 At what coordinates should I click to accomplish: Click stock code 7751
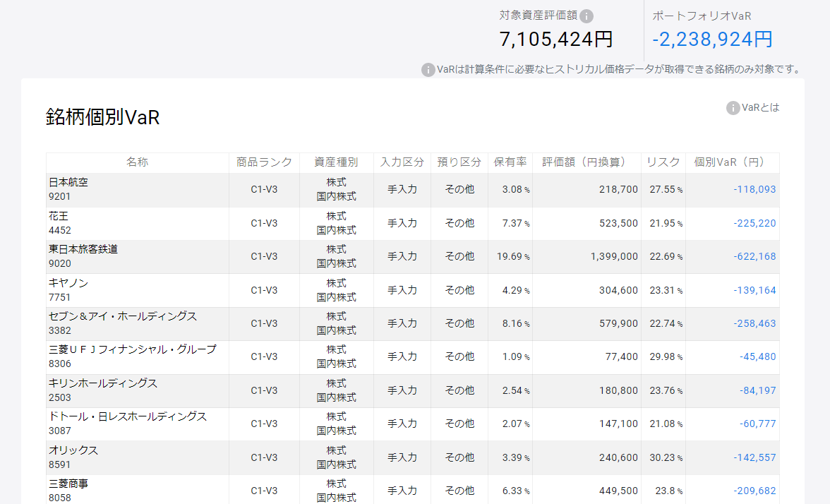coord(59,298)
